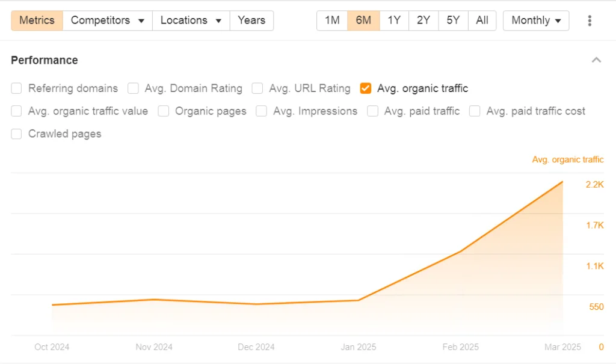Open the Monthly interval dropdown
The width and height of the screenshot is (616, 364).
(536, 20)
